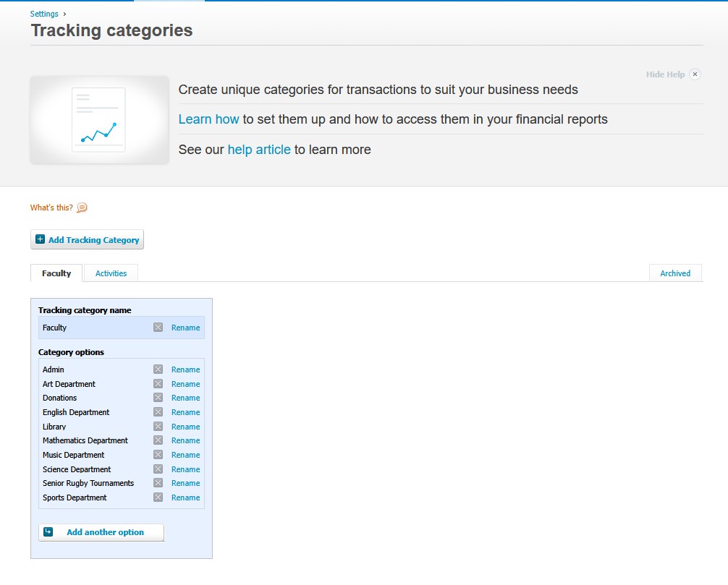The image size is (728, 585).
Task: Delete the Donations option using X icon
Action: 158,398
